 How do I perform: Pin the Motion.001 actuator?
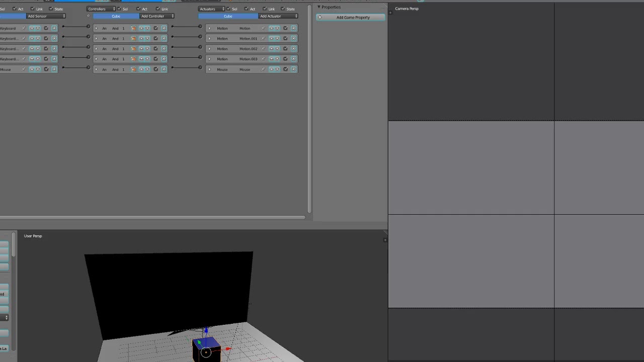(263, 39)
